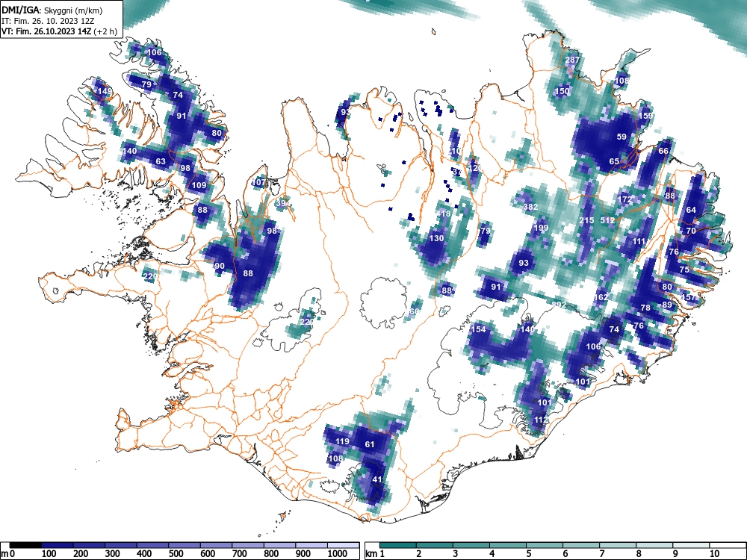Click the visibility value 159 on the map
The height and width of the screenshot is (560, 747).
click(645, 116)
